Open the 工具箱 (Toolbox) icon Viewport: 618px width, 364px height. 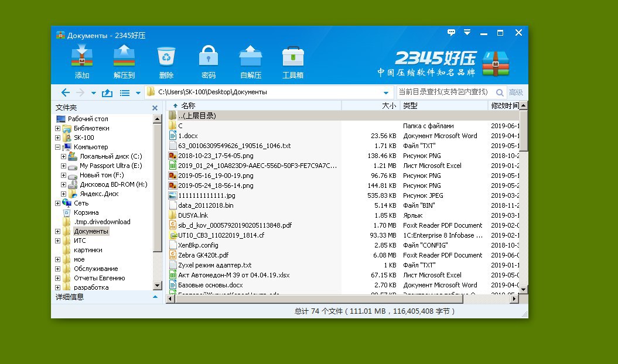(293, 56)
